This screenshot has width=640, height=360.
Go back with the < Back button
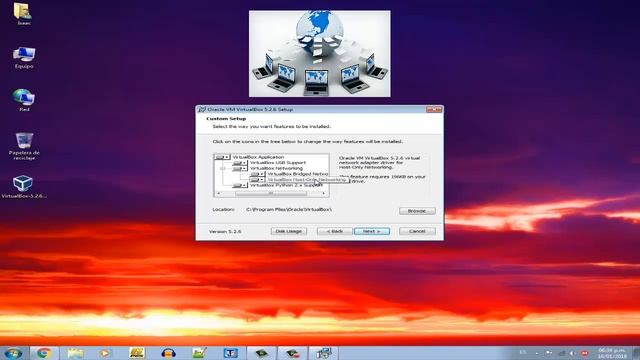[335, 231]
